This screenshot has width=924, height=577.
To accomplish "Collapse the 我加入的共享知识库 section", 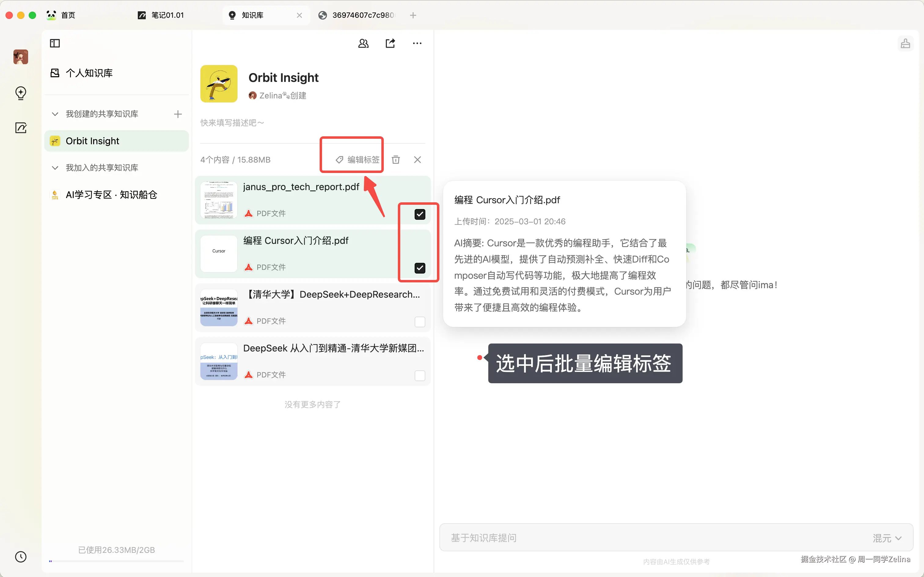I will click(x=55, y=167).
